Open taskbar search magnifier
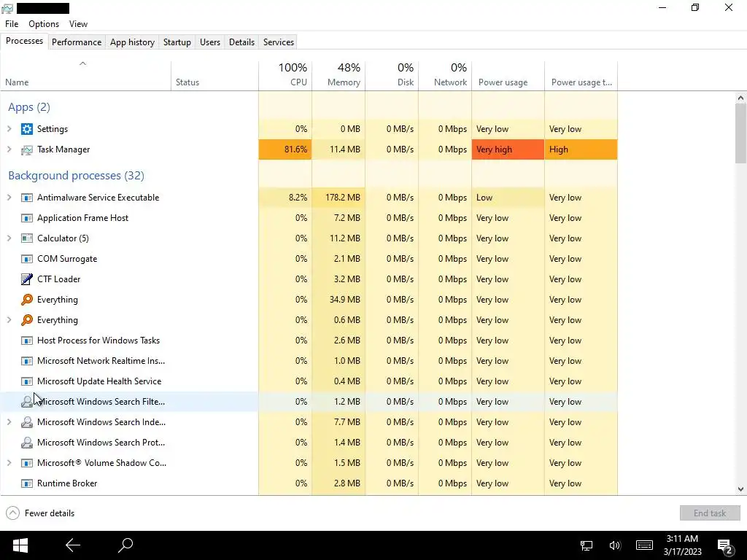 [125, 545]
